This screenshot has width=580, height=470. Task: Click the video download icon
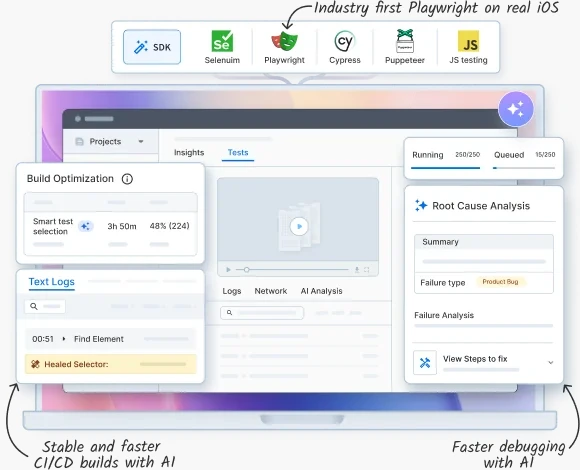[x=357, y=270]
